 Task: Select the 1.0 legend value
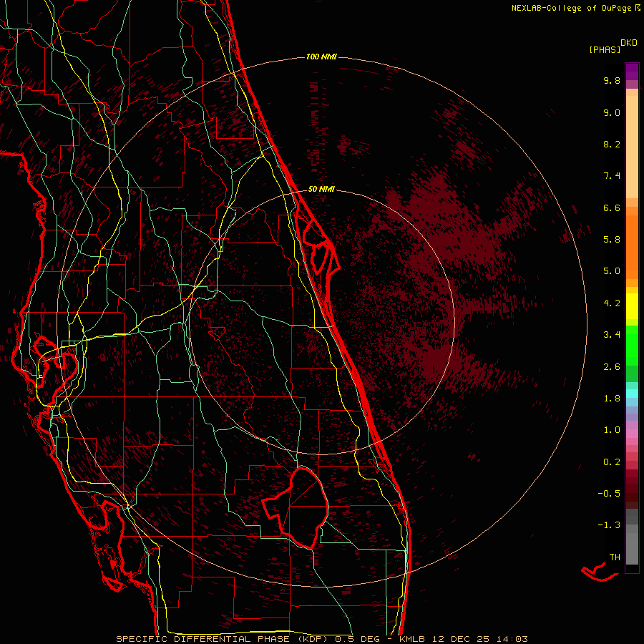click(x=612, y=430)
